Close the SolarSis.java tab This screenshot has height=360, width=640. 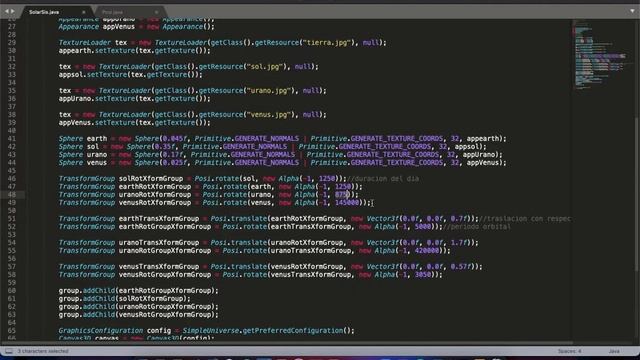(84, 12)
